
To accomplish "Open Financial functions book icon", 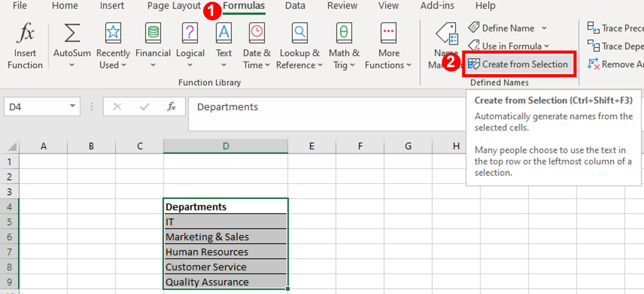I will click(153, 33).
